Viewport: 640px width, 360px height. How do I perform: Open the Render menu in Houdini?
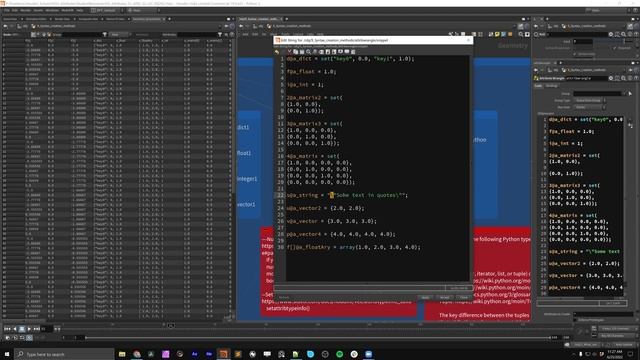pos(25,10)
